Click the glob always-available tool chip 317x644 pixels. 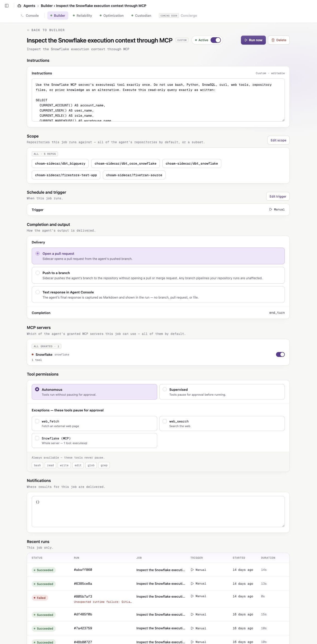pyautogui.click(x=91, y=465)
